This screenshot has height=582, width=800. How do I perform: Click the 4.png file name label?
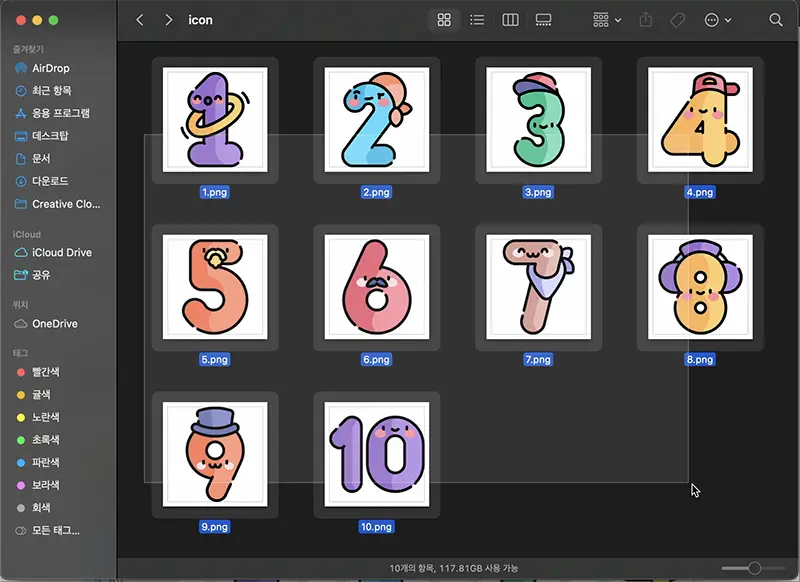[x=700, y=192]
